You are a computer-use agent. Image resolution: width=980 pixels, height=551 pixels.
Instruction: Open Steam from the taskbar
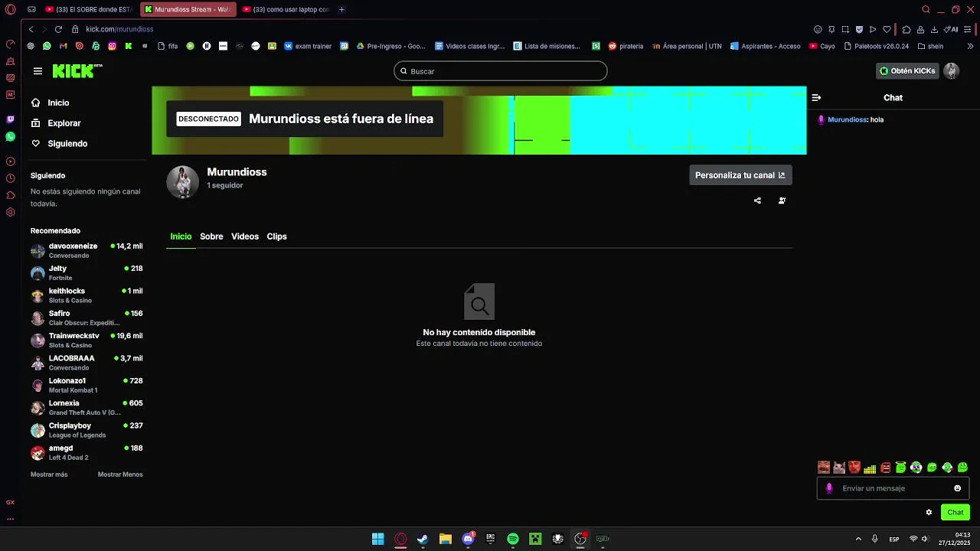[423, 539]
